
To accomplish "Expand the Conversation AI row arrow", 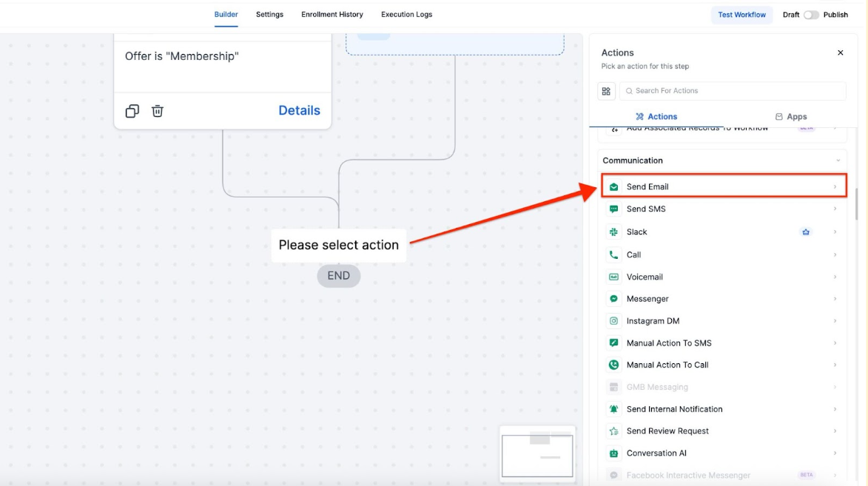I will pos(835,453).
